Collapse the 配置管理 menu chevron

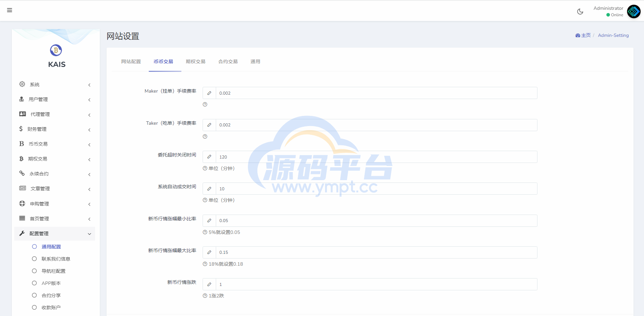89,234
